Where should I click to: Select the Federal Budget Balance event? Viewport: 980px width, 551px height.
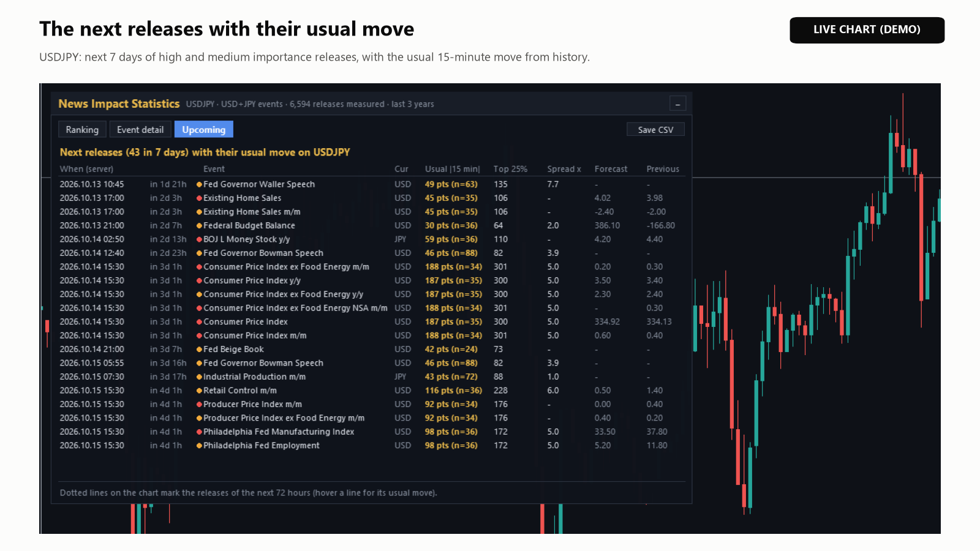[249, 226]
